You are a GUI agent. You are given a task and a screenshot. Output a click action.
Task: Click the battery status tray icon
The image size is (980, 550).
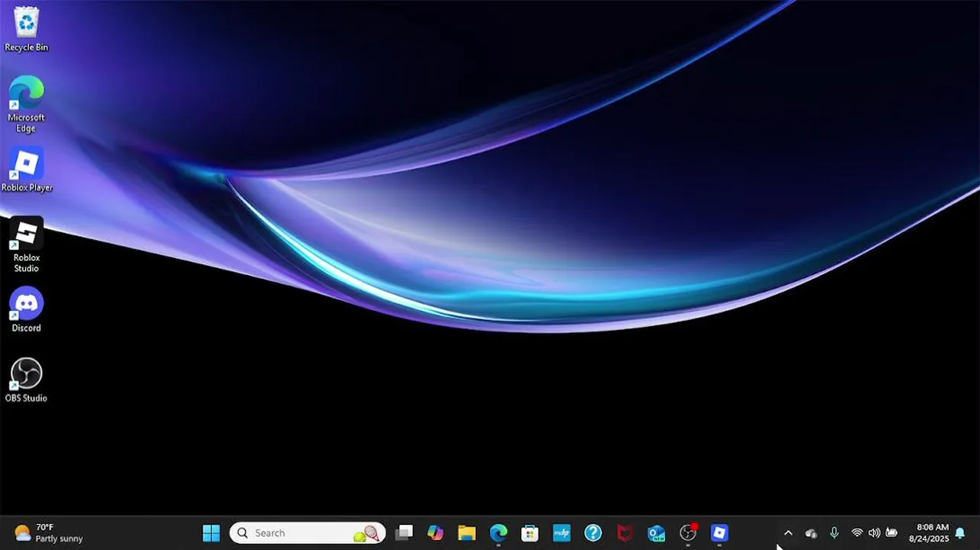891,533
